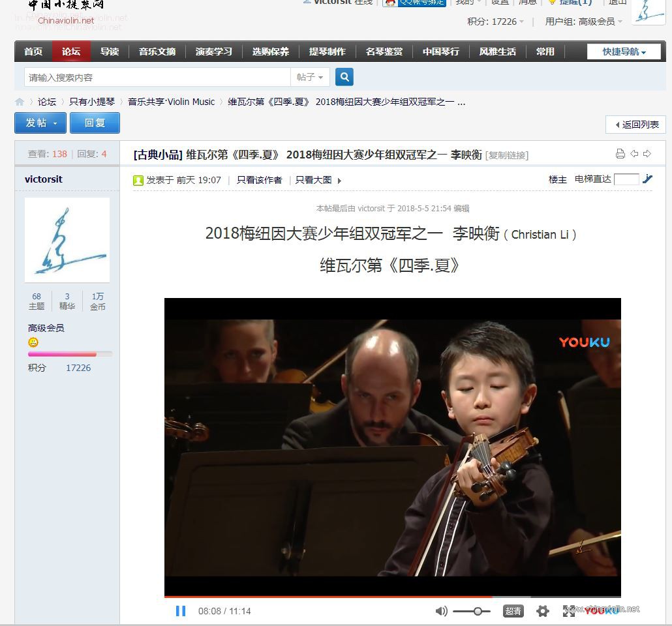
Task: Click the print icon for this post
Action: (x=620, y=154)
